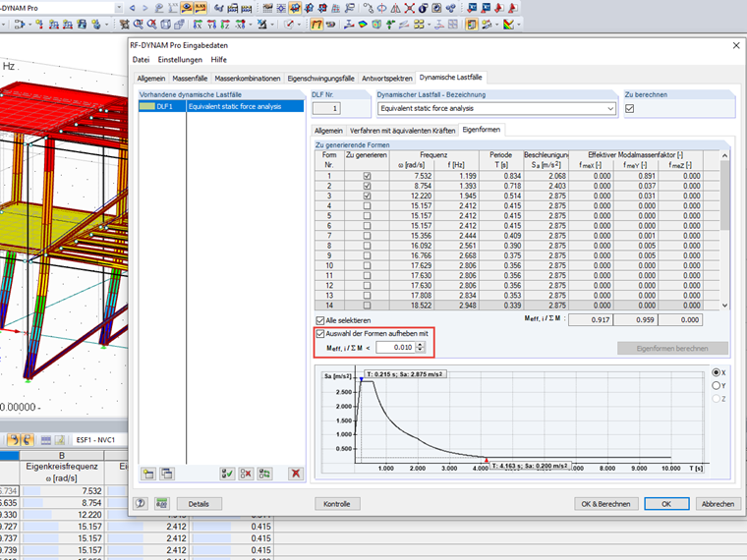This screenshot has height=560, width=747.
Task: Click the select all load cases icon
Action: pyautogui.click(x=228, y=473)
